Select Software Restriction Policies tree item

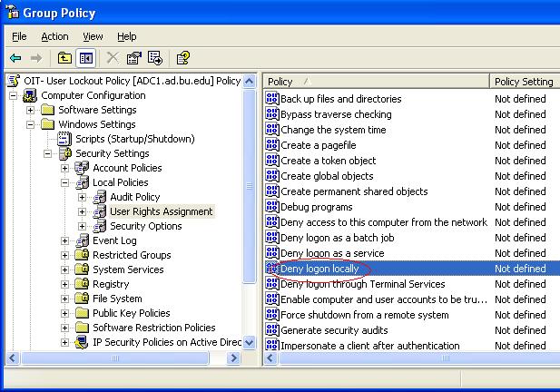[154, 328]
